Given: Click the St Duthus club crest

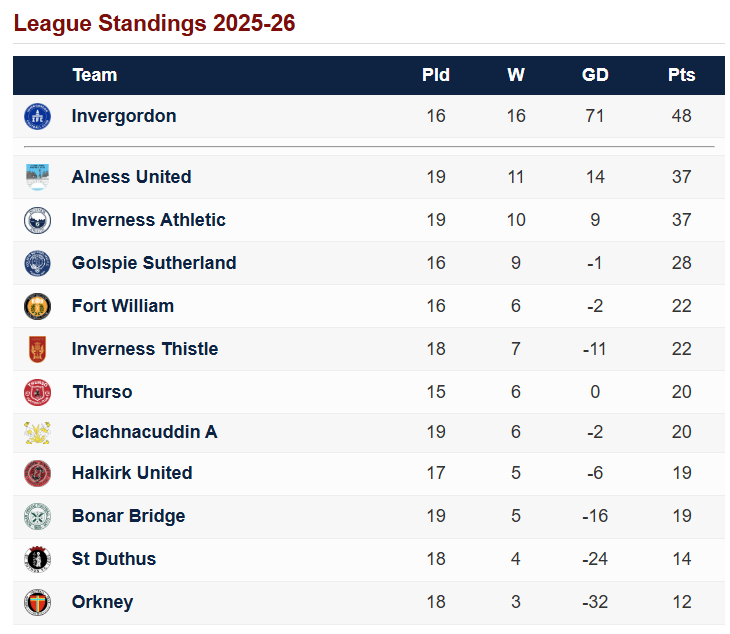Looking at the screenshot, I should point(37,559).
